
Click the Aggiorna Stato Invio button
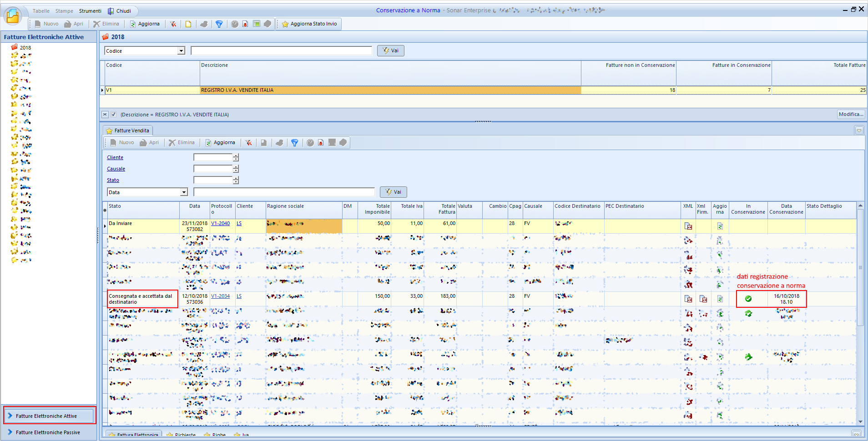[x=309, y=24]
